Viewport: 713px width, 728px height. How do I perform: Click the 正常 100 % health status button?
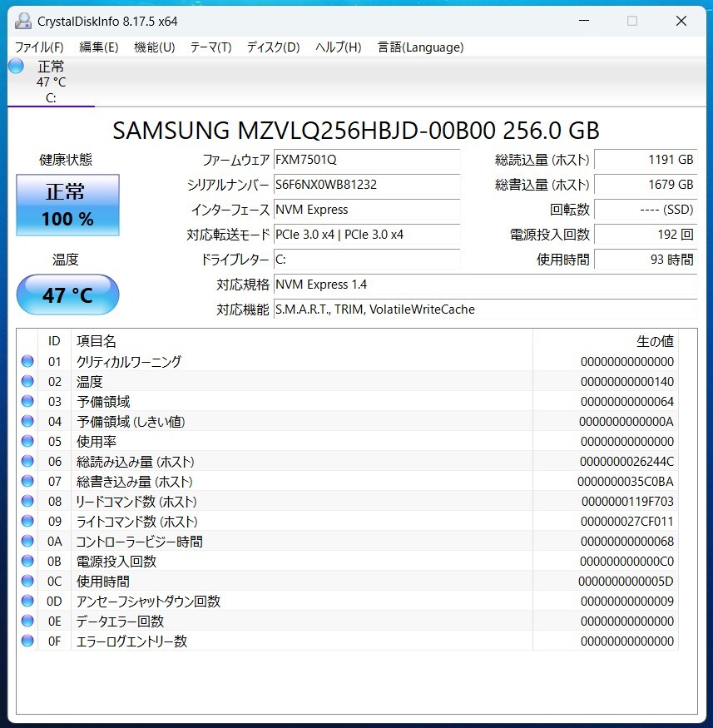pos(67,205)
